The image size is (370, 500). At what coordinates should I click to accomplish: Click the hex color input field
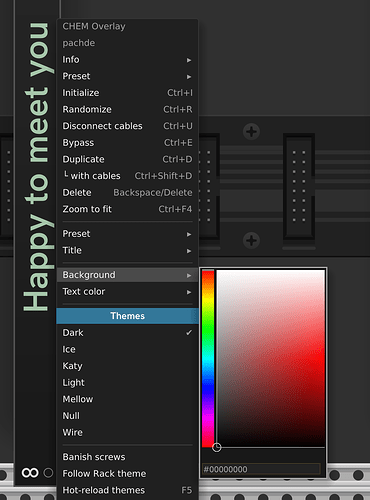[x=261, y=469]
